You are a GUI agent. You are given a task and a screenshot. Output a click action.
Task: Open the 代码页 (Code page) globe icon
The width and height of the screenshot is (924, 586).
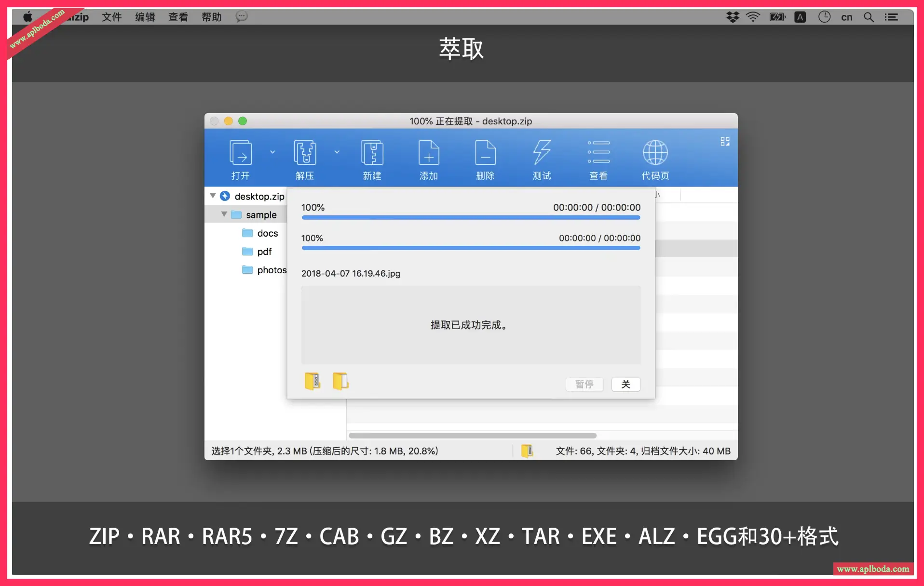[x=655, y=153]
